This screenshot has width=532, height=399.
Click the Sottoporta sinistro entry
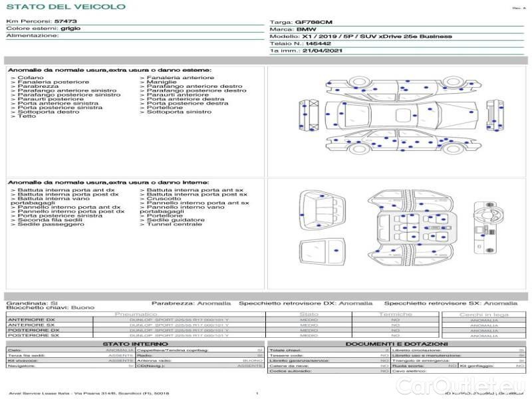pos(176,112)
